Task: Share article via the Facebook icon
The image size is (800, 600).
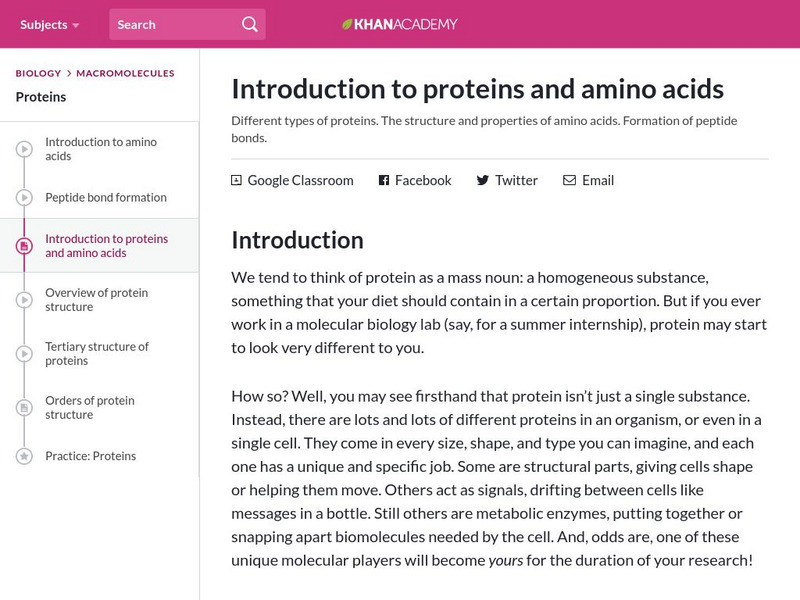Action: pos(383,180)
